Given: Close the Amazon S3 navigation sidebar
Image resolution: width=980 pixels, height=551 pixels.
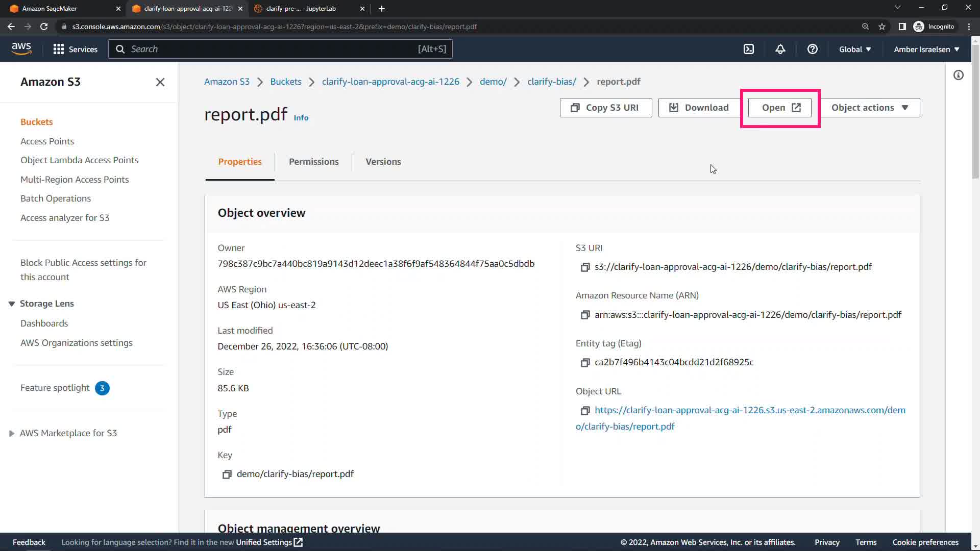Looking at the screenshot, I should pyautogui.click(x=160, y=82).
